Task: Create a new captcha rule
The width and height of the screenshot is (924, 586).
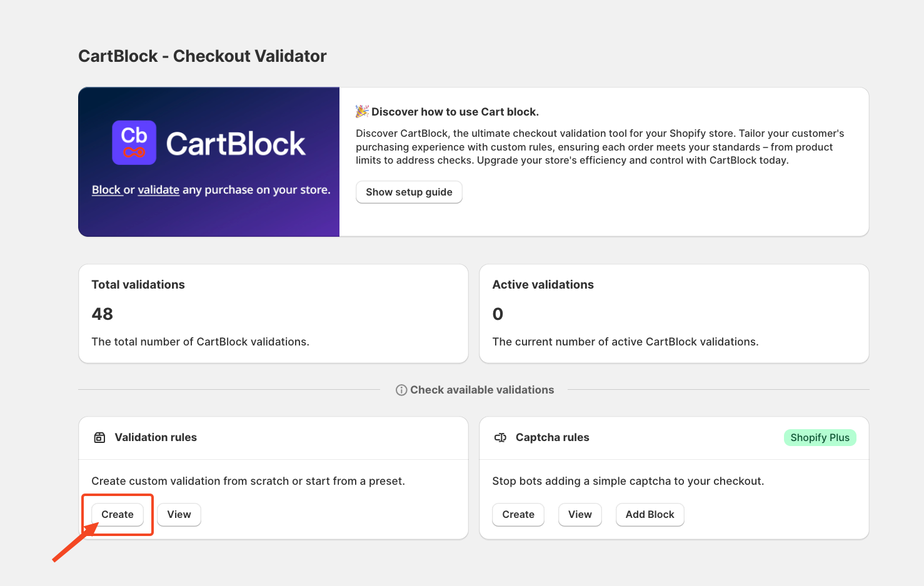Action: click(518, 515)
